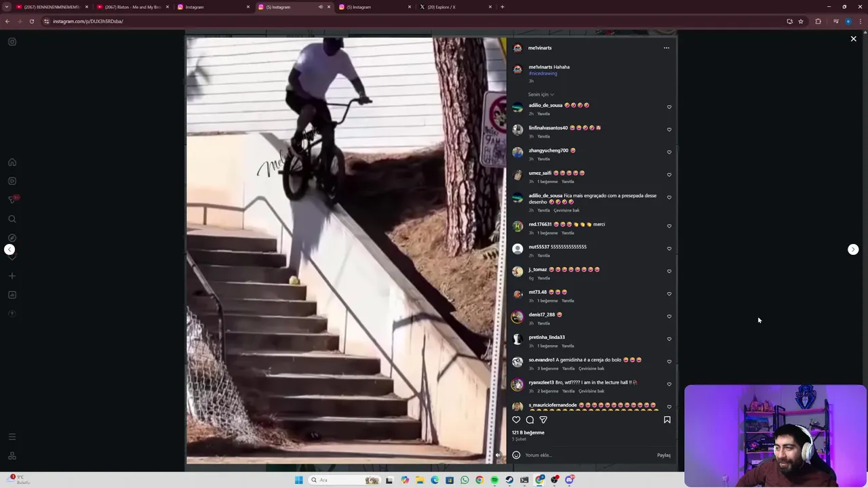Like the comment by denis17_288

(669, 317)
